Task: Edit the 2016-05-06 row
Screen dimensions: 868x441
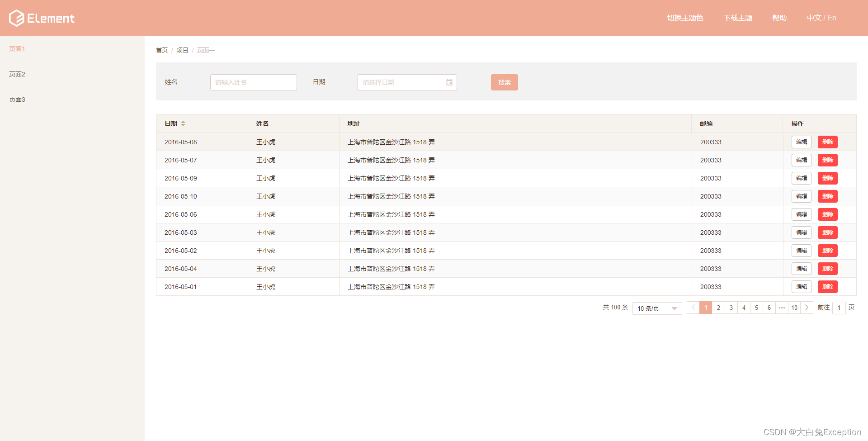Action: [x=802, y=214]
